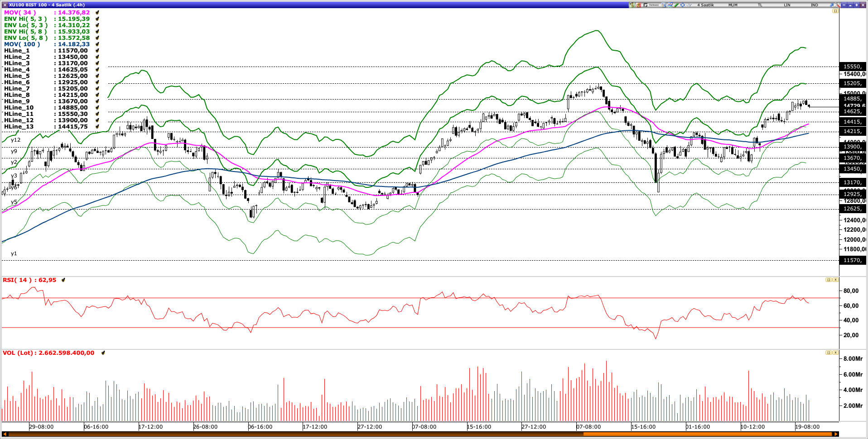868x439 pixels.
Task: Click the orange horizontal scrollbar thumb
Action: [708, 434]
